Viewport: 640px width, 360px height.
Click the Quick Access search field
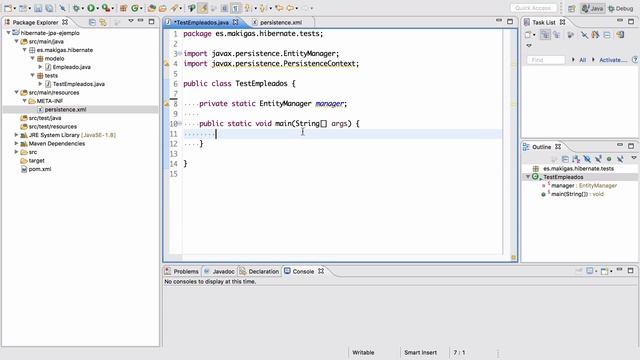(533, 8)
